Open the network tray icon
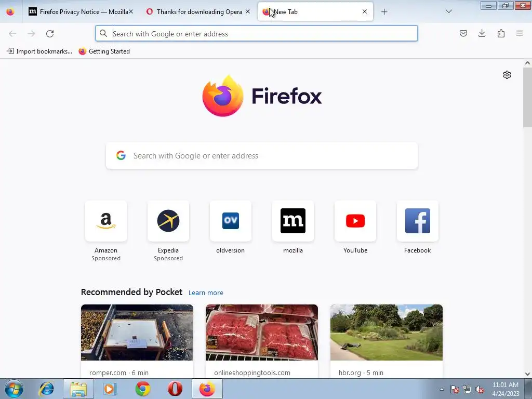This screenshot has height=399, width=532. 467,390
